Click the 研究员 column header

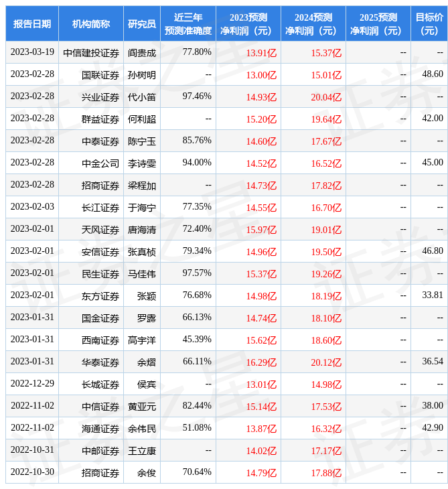point(142,23)
